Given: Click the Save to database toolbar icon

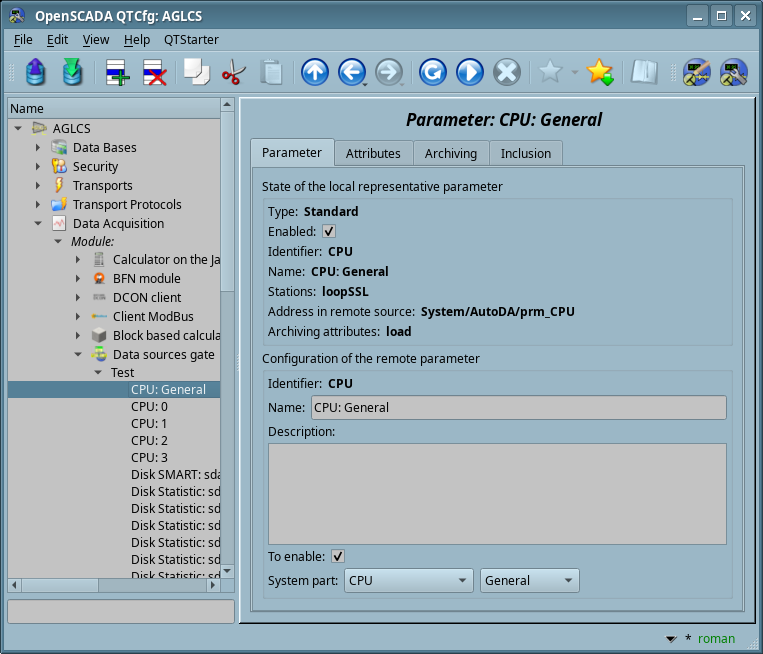Looking at the screenshot, I should tap(72, 72).
